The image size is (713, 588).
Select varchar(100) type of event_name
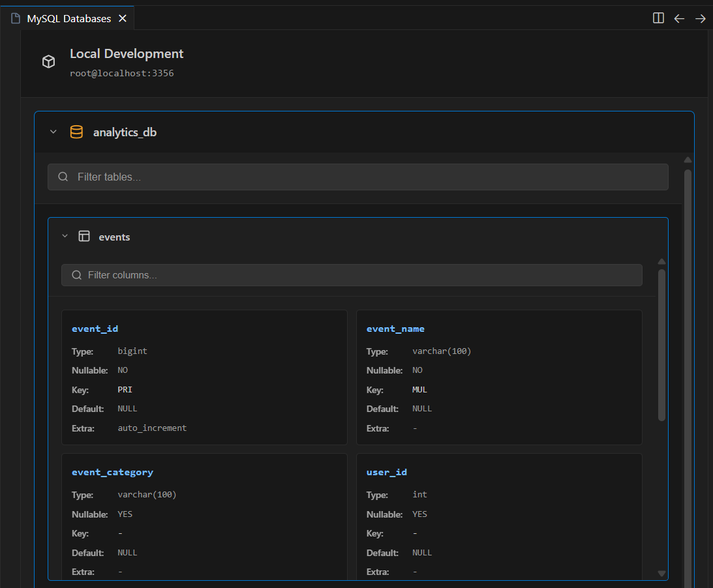(442, 351)
